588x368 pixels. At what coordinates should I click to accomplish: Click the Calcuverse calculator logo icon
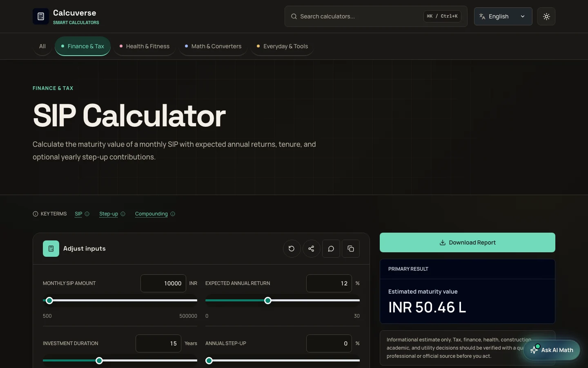[x=41, y=16]
